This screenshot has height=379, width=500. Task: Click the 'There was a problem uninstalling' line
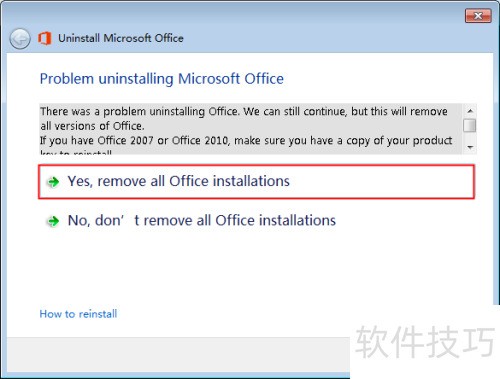tap(244, 111)
